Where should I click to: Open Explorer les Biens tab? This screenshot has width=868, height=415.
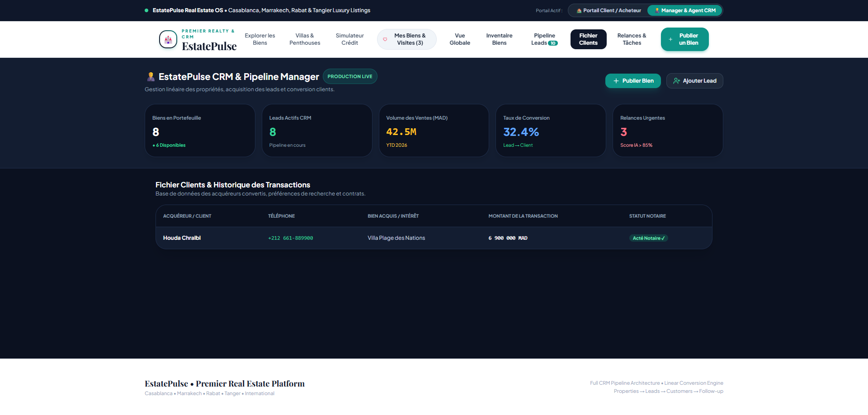260,39
